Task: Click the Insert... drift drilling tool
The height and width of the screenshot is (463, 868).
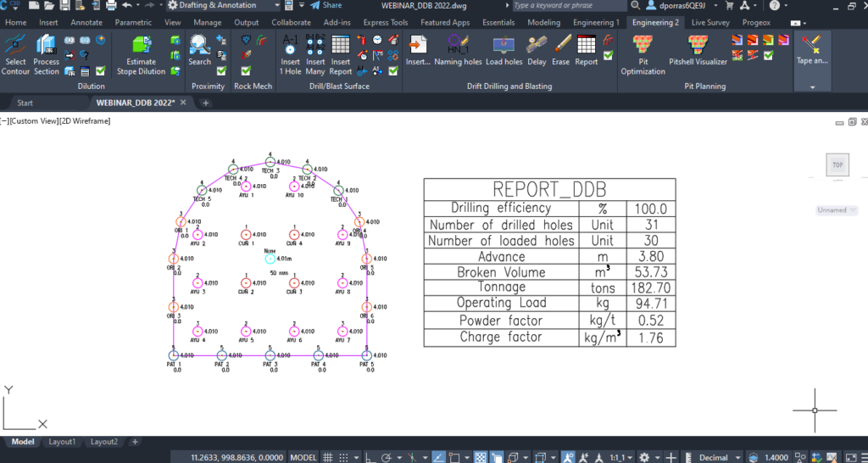Action: coord(418,50)
